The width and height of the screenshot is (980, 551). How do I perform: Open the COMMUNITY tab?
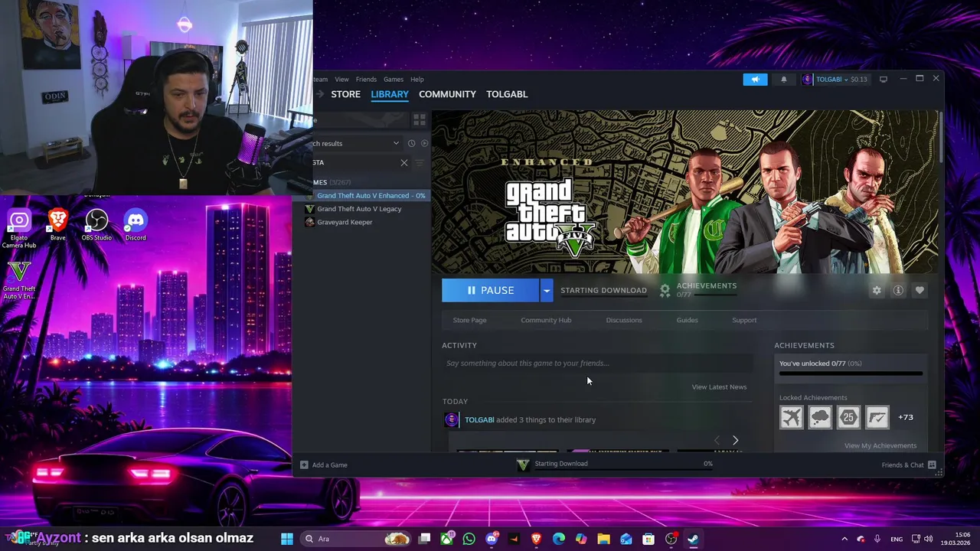447,94
